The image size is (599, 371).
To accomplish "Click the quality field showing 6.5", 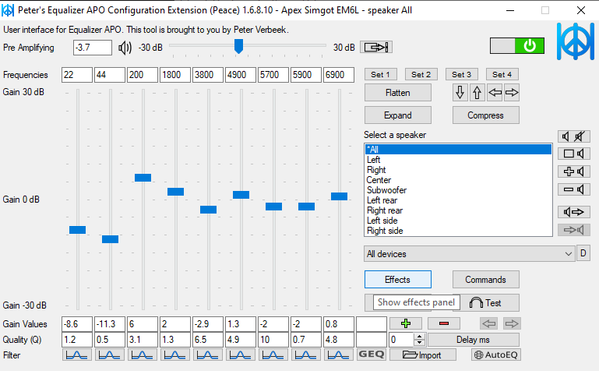I will pos(208,340).
